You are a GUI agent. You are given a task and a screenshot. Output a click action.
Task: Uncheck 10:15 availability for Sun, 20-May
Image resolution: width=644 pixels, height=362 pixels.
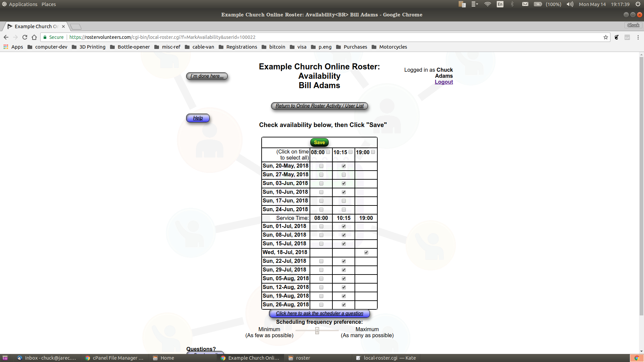[x=343, y=166]
